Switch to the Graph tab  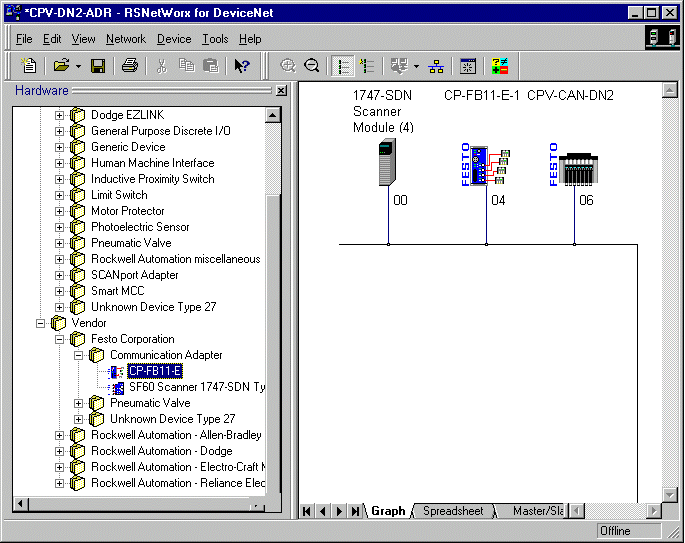point(388,511)
